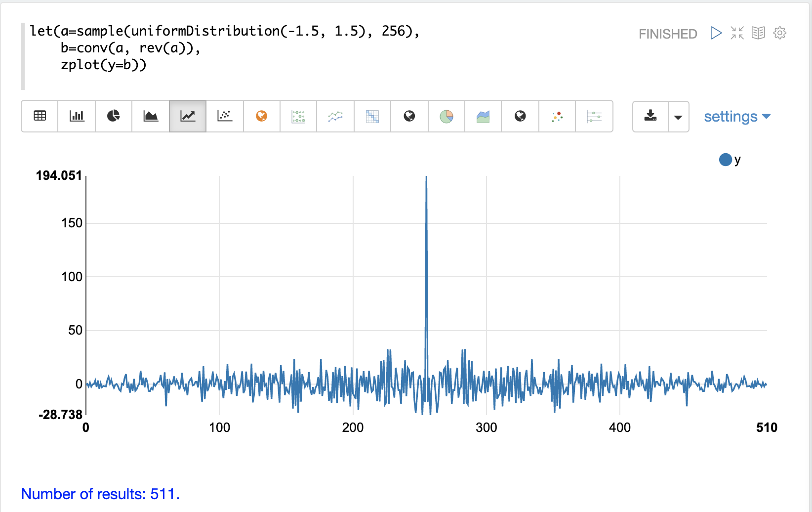Image resolution: width=812 pixels, height=512 pixels.
Task: Select the bar chart visualization
Action: click(x=77, y=116)
